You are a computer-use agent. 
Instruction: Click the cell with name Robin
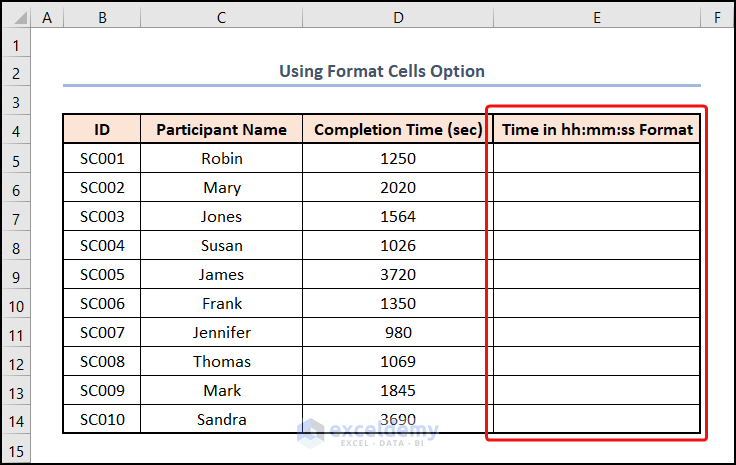pyautogui.click(x=221, y=159)
